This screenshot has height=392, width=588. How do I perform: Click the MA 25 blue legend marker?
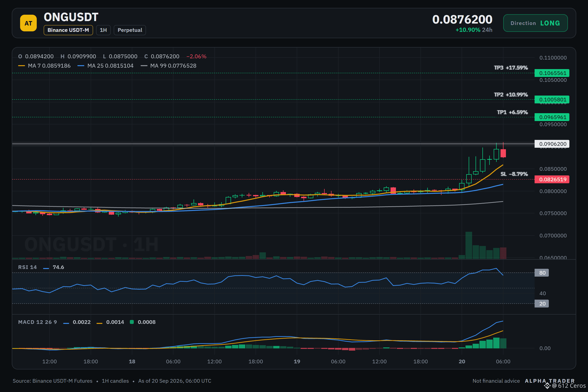81,66
